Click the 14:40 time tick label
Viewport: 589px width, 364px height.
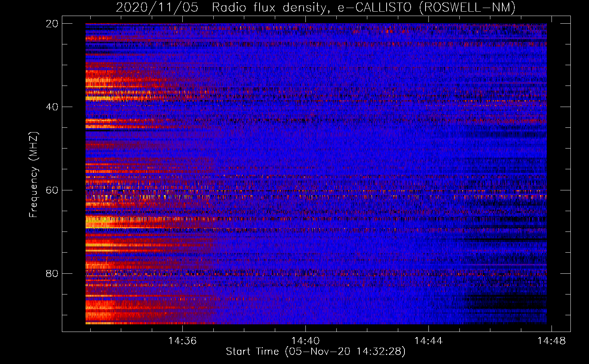305,341
